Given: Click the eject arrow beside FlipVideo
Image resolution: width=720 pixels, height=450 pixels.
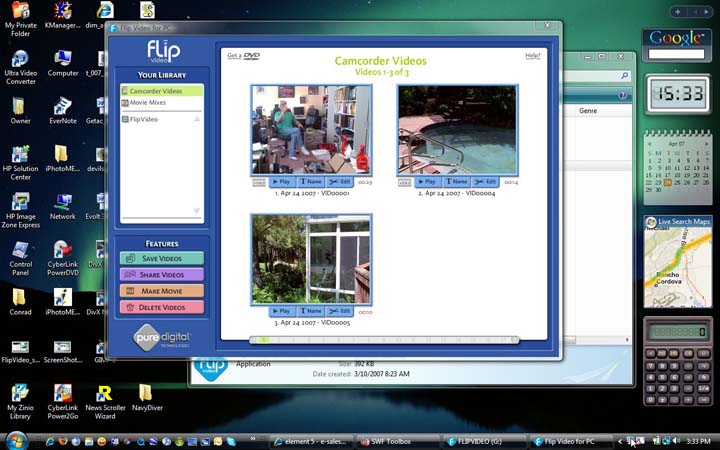Looking at the screenshot, I should [196, 119].
